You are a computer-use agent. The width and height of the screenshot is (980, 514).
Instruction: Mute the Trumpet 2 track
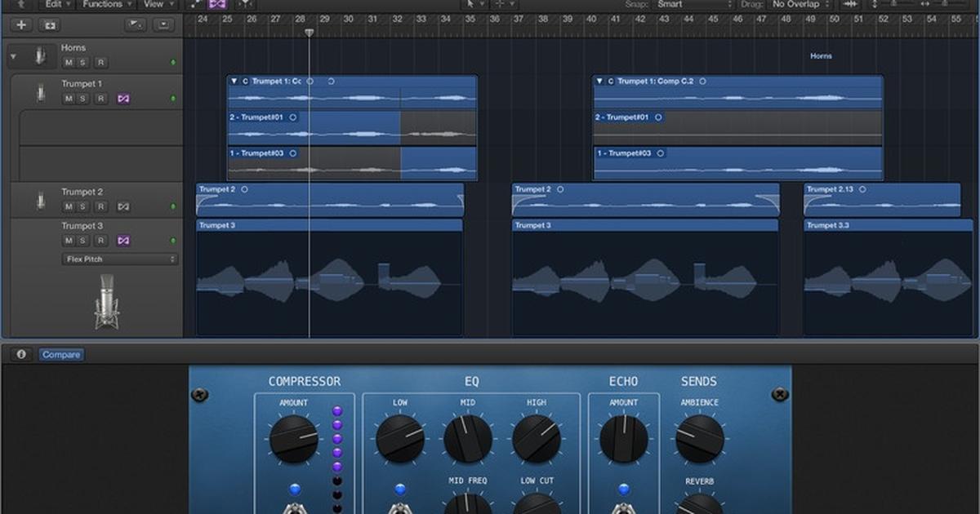click(x=69, y=206)
